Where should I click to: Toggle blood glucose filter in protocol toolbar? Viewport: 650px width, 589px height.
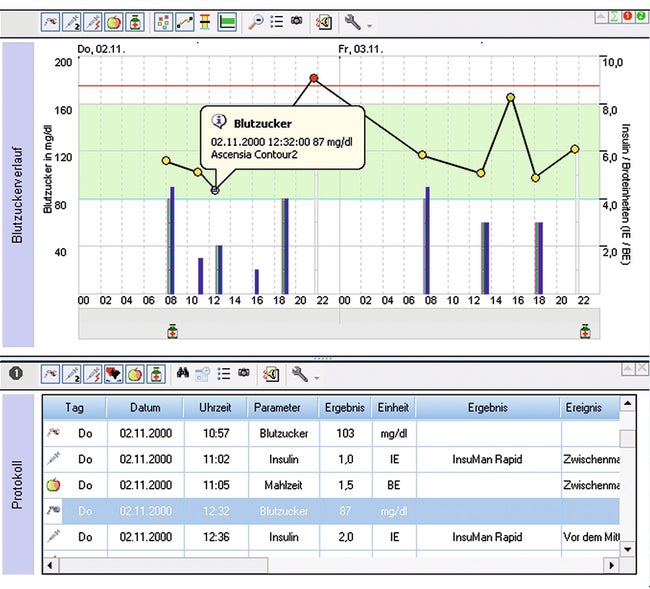(x=51, y=374)
